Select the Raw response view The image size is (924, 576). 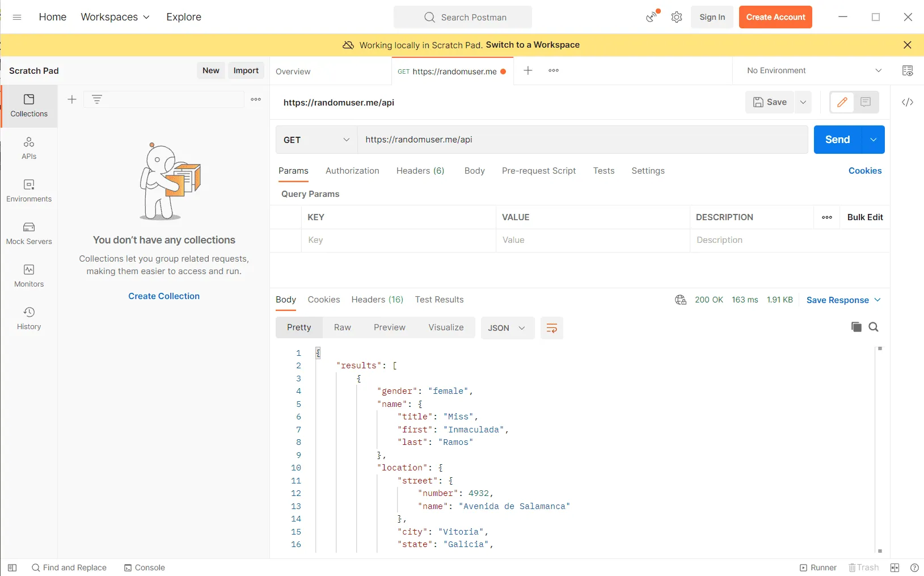[343, 327]
